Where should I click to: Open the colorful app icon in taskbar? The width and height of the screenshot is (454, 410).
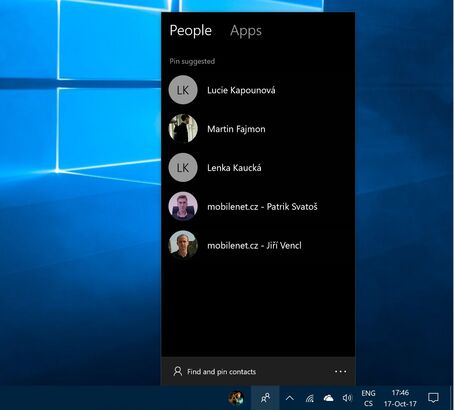coord(236,398)
